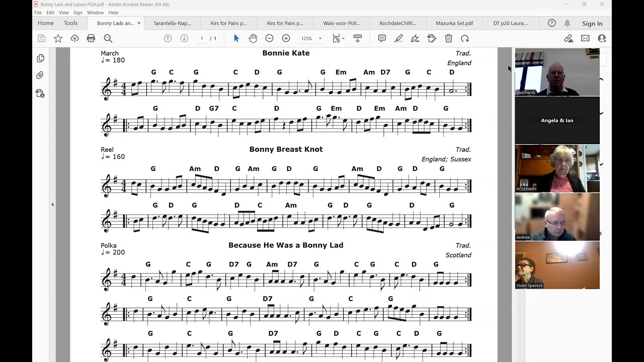Switch to the RochdaleChilti... document tab
The image size is (644, 362).
(398, 23)
